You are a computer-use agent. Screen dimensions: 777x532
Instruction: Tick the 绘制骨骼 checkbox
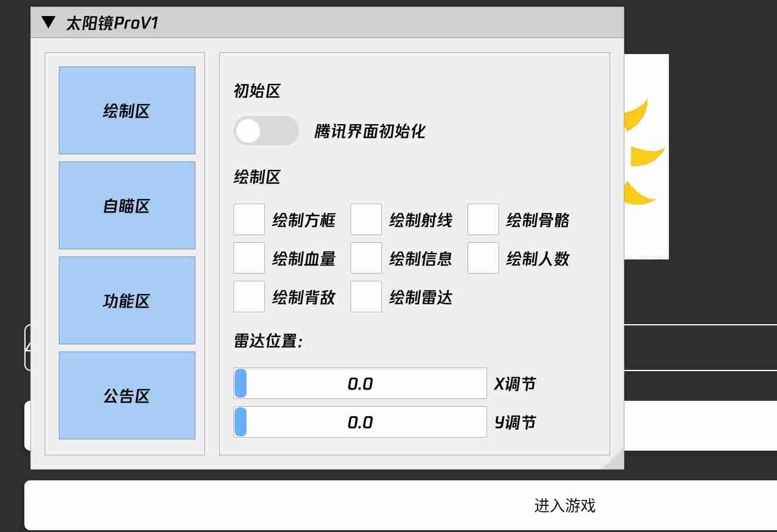coord(483,220)
